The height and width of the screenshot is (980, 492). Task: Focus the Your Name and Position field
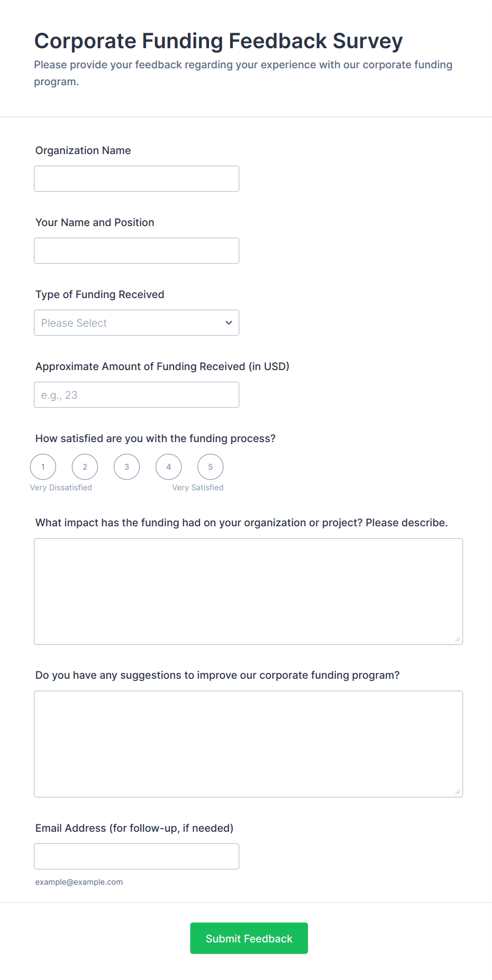(136, 251)
